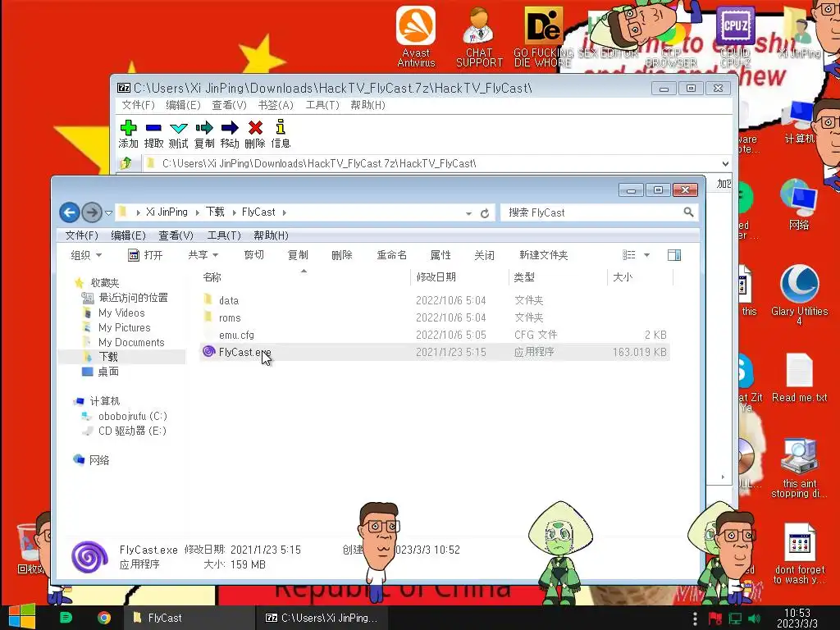840x630 pixels.
Task: Click the Move arrow button in 7-Zip
Action: click(x=230, y=133)
